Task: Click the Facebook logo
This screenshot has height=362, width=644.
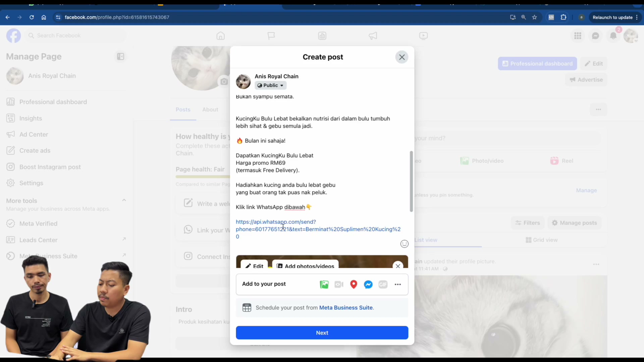Action: click(x=13, y=36)
